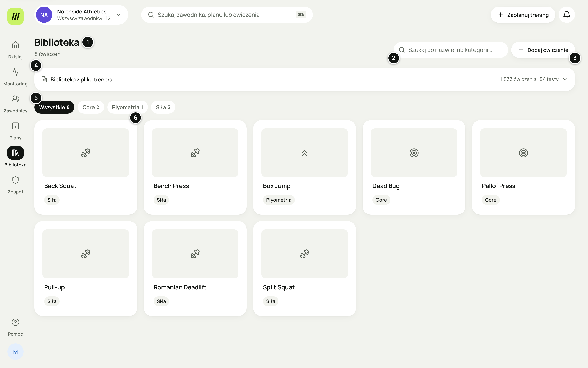This screenshot has height=368, width=588.
Task: Open the Dzisiaj home section
Action: [x=15, y=50]
